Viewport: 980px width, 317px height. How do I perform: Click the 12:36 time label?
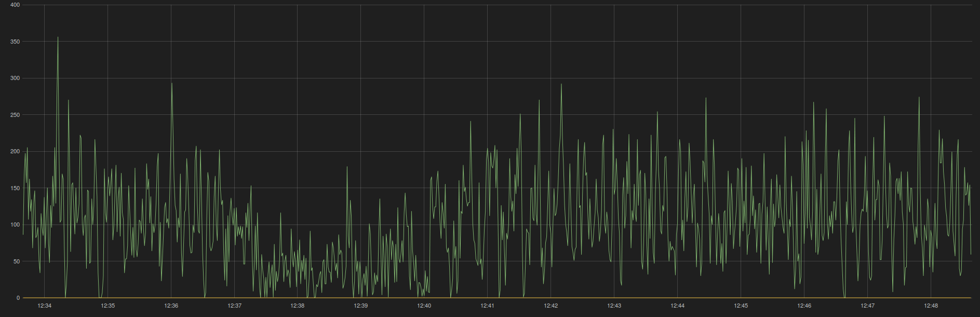pyautogui.click(x=171, y=306)
